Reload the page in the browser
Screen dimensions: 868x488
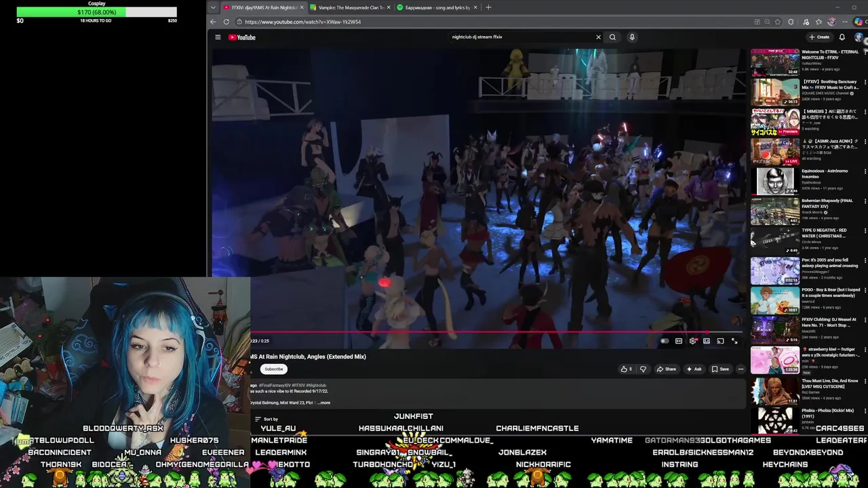(226, 22)
